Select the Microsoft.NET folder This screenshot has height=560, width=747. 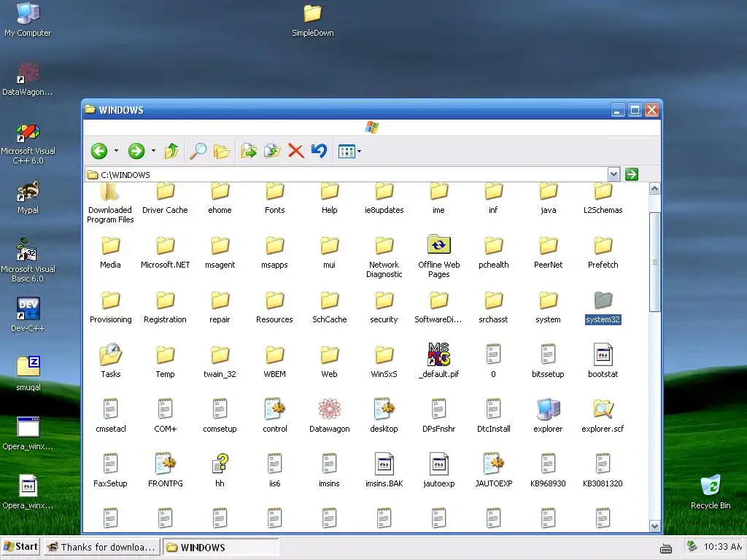[166, 253]
